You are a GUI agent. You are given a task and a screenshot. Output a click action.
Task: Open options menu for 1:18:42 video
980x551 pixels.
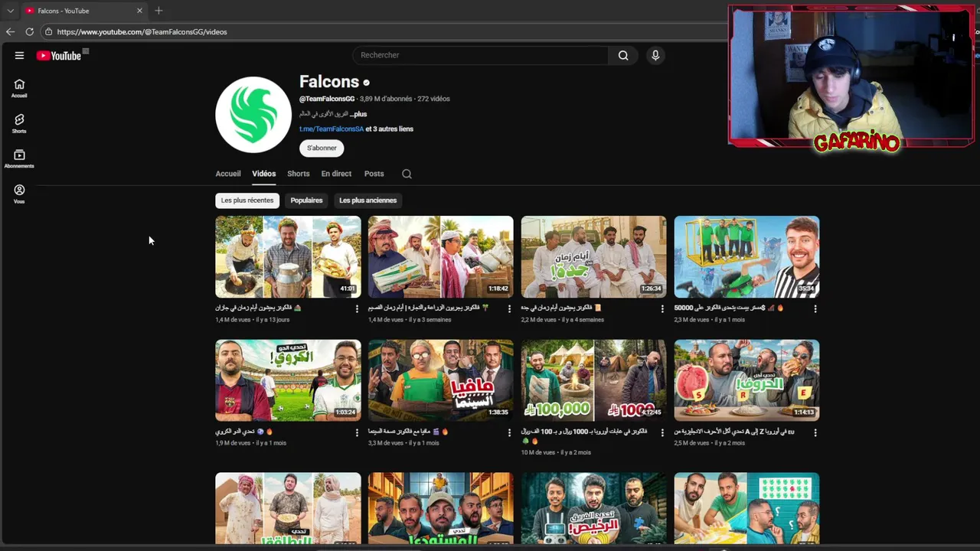point(509,308)
